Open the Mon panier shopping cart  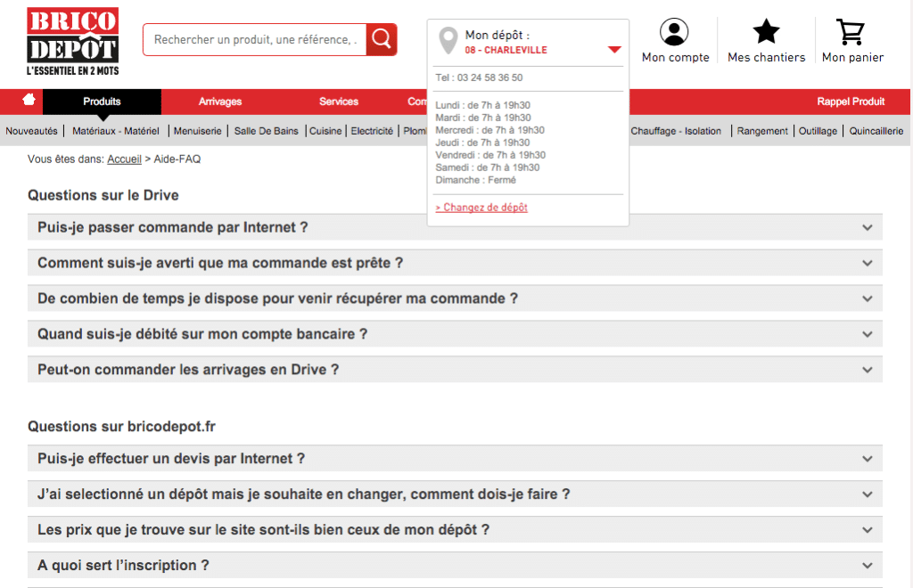pos(851,33)
